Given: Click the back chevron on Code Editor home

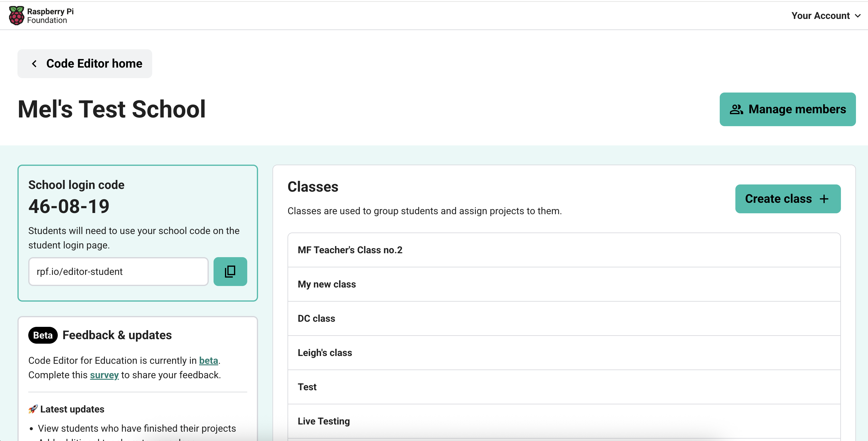Looking at the screenshot, I should [34, 63].
